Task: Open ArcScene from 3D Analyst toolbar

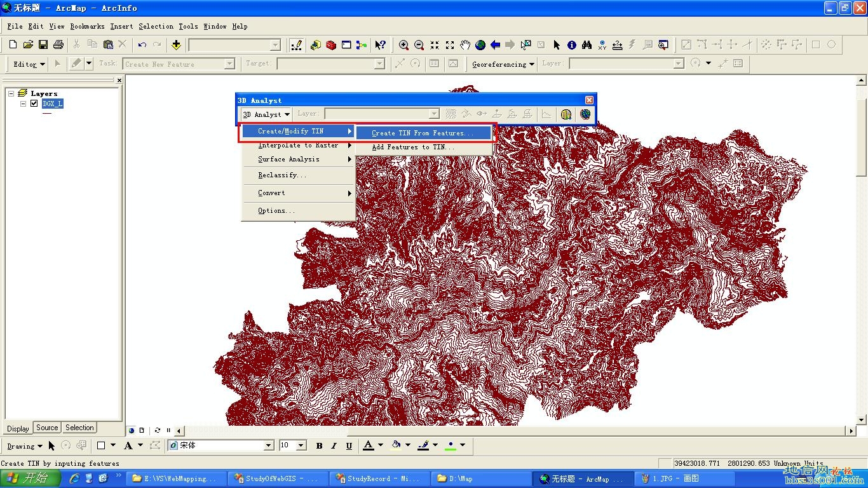Action: tap(566, 114)
